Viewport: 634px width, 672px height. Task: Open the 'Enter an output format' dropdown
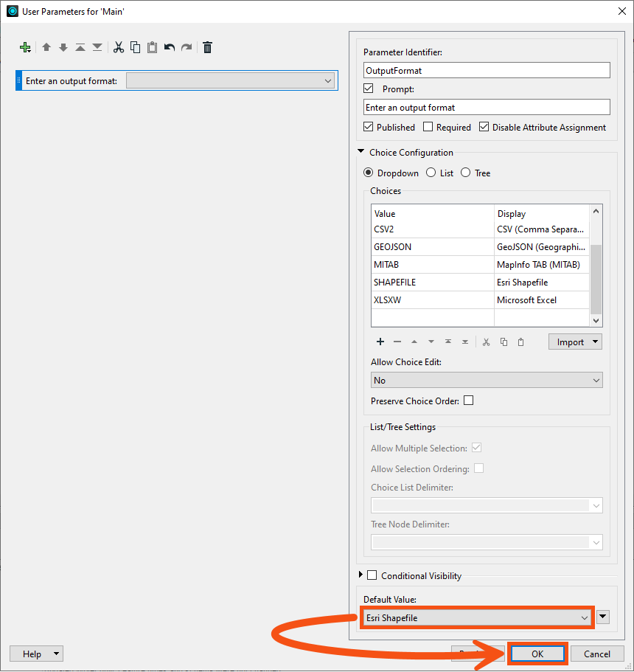pyautogui.click(x=231, y=80)
